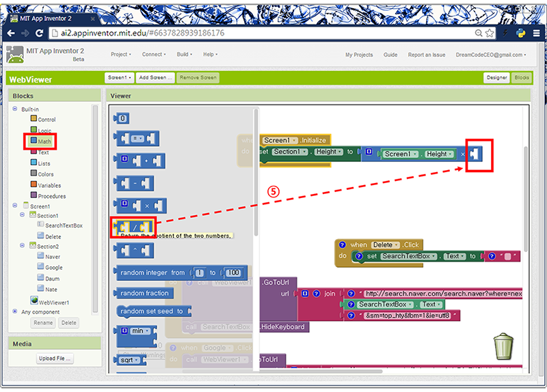Viewport: 547px width, 392px height.
Task: Select the Text blocks category
Action: click(x=40, y=152)
